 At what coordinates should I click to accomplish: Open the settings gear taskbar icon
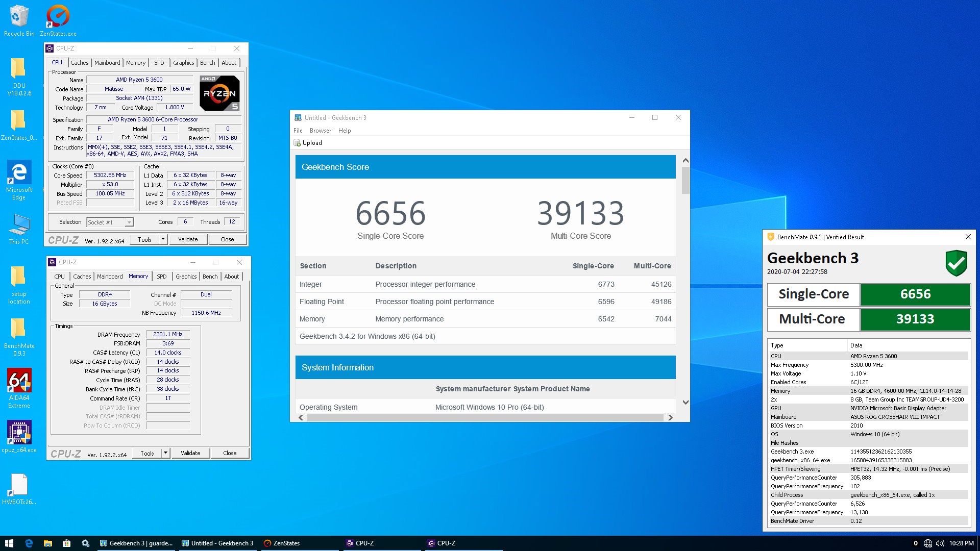[85, 543]
